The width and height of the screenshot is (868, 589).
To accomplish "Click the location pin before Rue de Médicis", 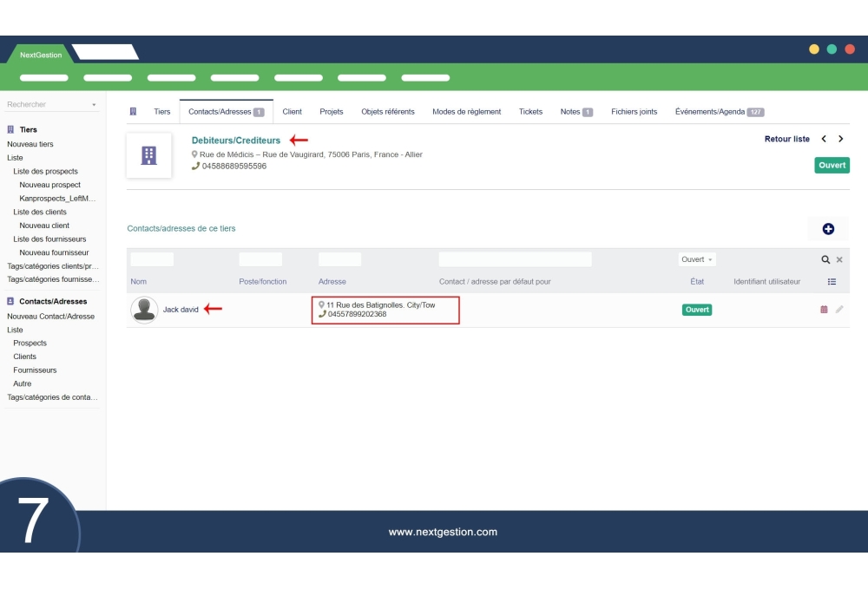I will point(194,154).
